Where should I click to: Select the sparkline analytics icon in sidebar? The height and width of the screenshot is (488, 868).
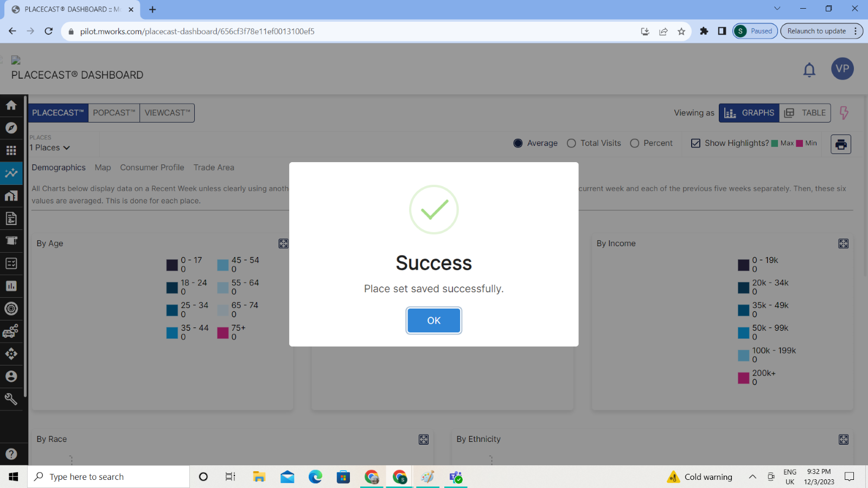(11, 173)
